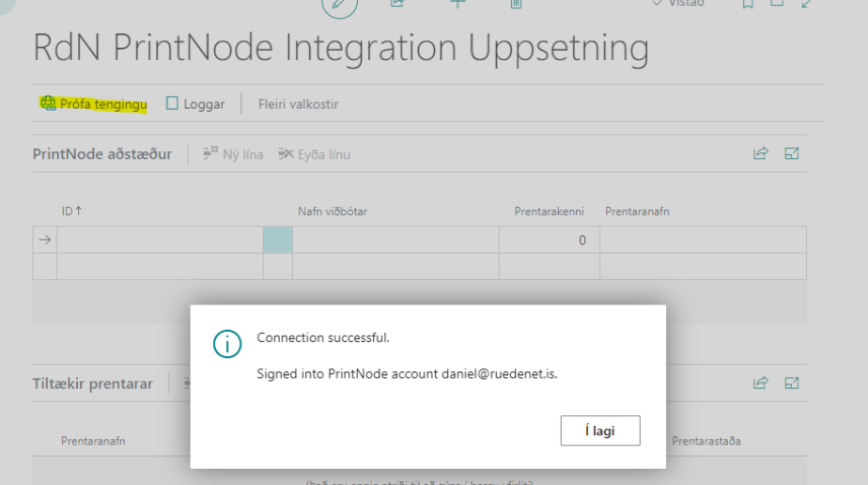Click Eyða línu to delete line
Image resolution: width=868 pixels, height=485 pixels.
pos(315,154)
